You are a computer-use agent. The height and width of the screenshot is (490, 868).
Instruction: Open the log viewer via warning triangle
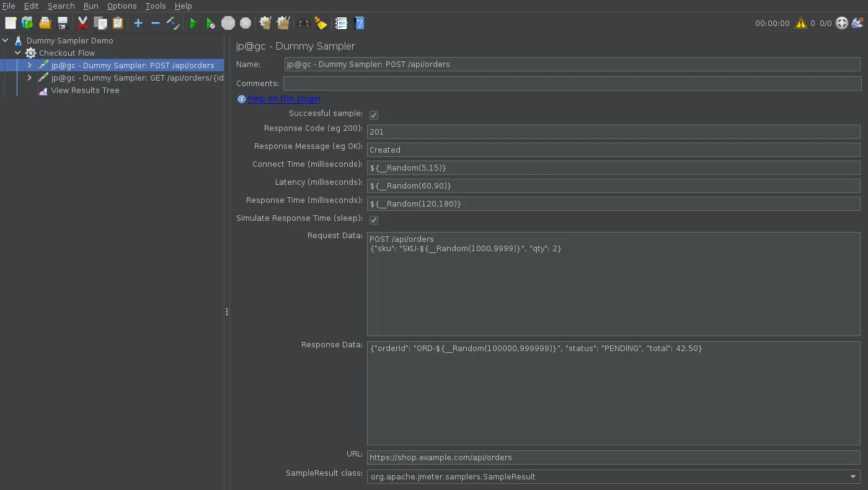pos(801,23)
